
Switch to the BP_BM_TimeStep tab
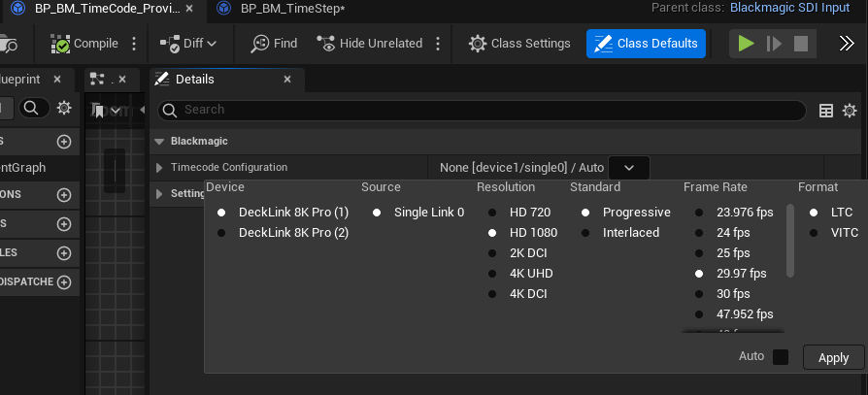(282, 9)
